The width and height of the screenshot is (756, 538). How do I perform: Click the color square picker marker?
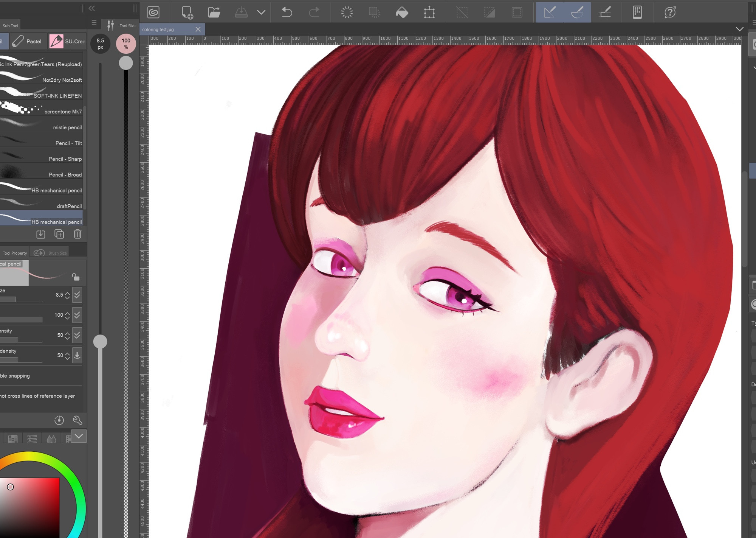[10, 487]
